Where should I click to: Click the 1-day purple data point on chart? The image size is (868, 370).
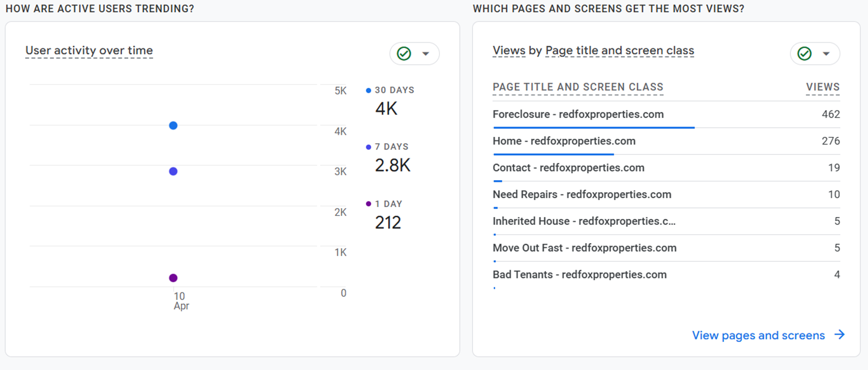coord(173,278)
